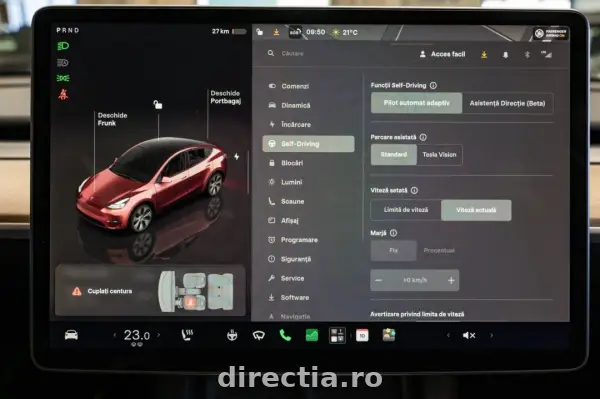
Task: Increase speed offset with plus button
Action: coord(451,280)
